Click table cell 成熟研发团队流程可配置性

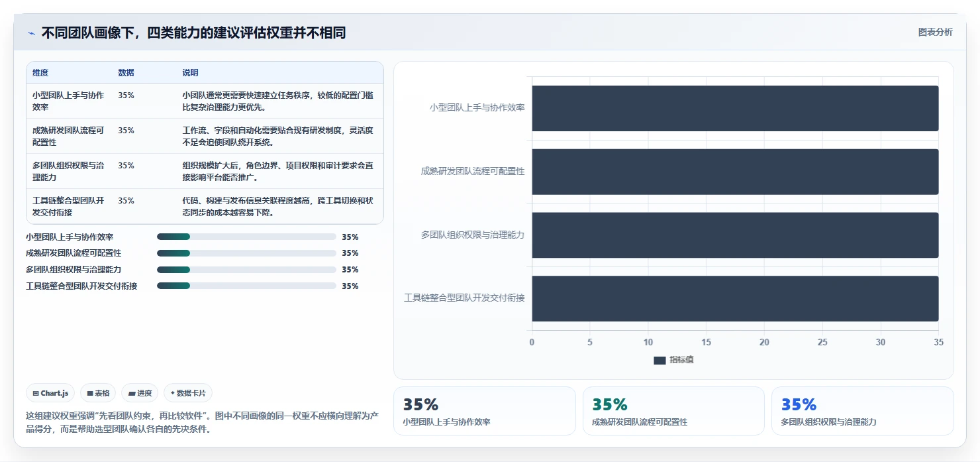pos(68,136)
